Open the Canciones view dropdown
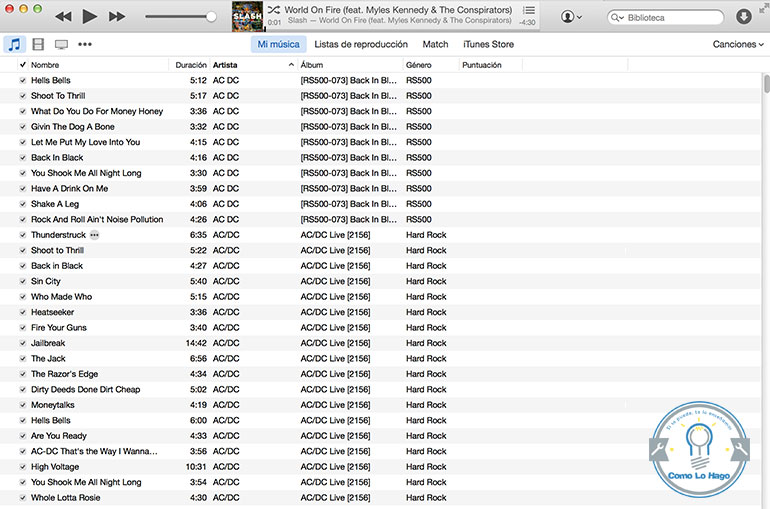This screenshot has height=509, width=770. point(738,44)
